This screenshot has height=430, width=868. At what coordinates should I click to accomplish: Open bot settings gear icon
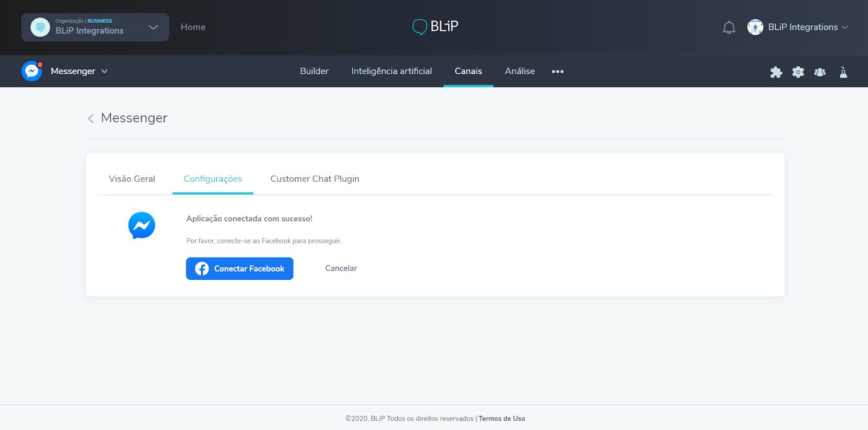click(798, 72)
